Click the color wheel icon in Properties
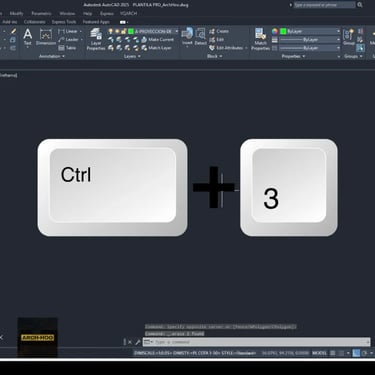The height and width of the screenshot is (375, 375). (x=275, y=31)
